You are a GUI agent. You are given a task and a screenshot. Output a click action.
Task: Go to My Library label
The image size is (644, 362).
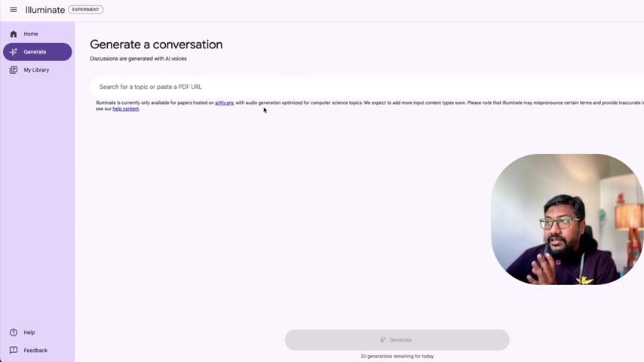tap(36, 70)
